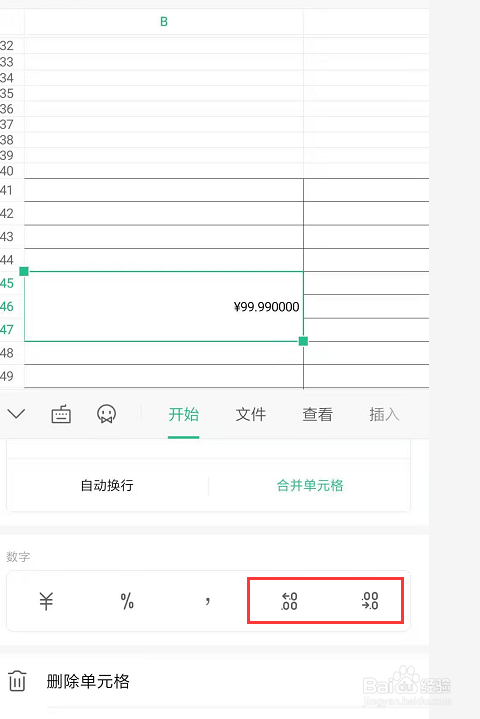Apply percent % number format
The height and width of the screenshot is (719, 480).
[127, 601]
